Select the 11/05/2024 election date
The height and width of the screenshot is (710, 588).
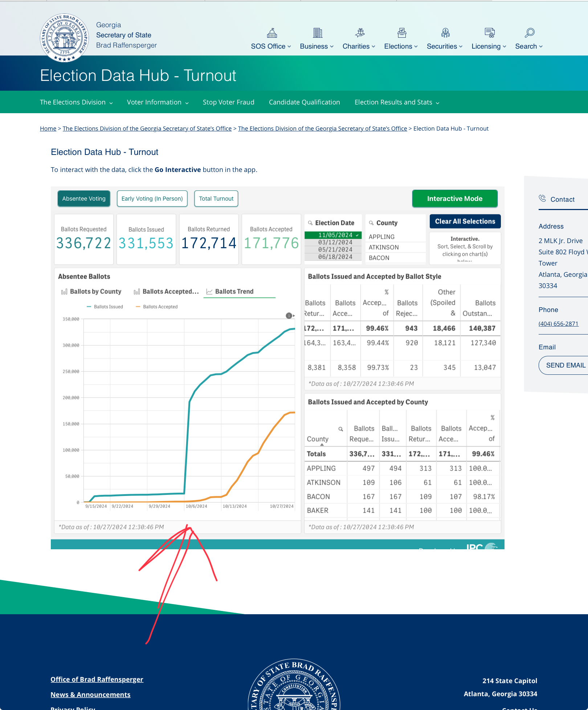tap(333, 235)
